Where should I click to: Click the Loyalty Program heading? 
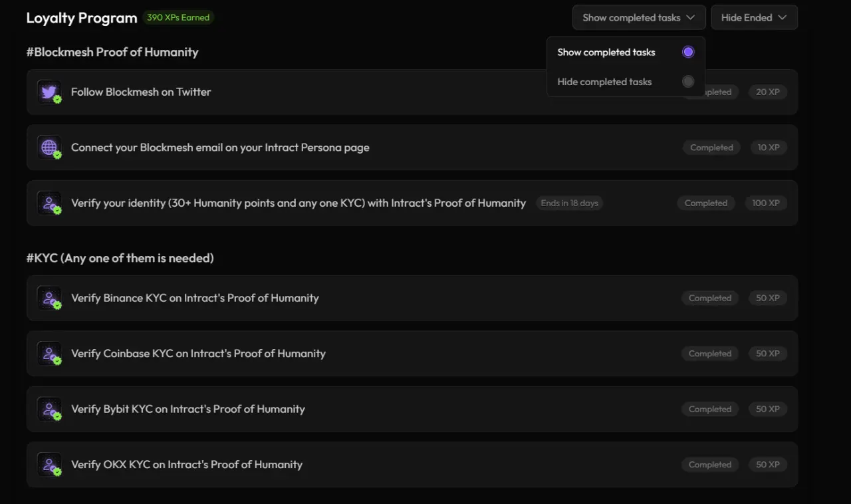pos(82,18)
